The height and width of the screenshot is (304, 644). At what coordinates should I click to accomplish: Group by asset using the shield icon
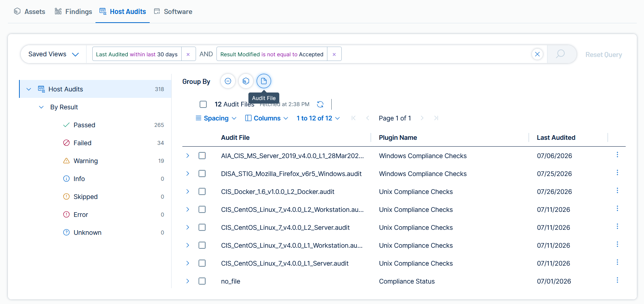(x=246, y=81)
